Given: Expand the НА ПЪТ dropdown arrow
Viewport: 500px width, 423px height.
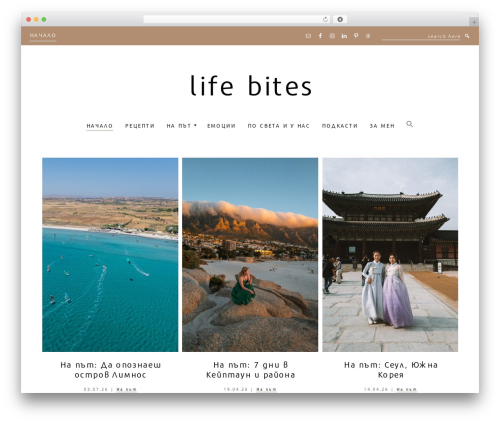Looking at the screenshot, I should pyautogui.click(x=195, y=125).
